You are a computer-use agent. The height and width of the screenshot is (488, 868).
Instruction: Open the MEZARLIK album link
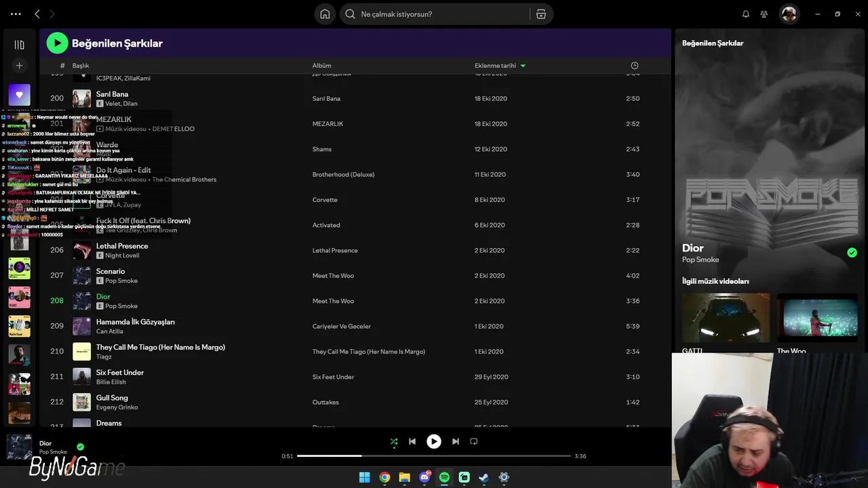(x=328, y=124)
